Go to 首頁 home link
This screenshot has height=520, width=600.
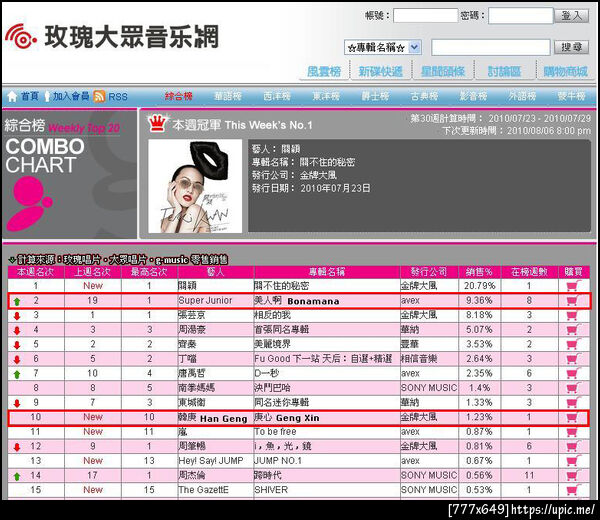click(29, 96)
